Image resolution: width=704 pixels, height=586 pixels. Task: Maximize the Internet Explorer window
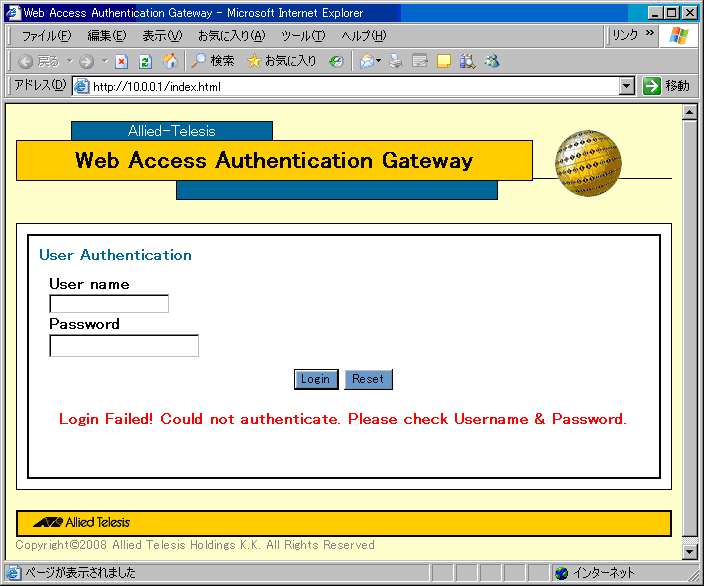(x=672, y=13)
